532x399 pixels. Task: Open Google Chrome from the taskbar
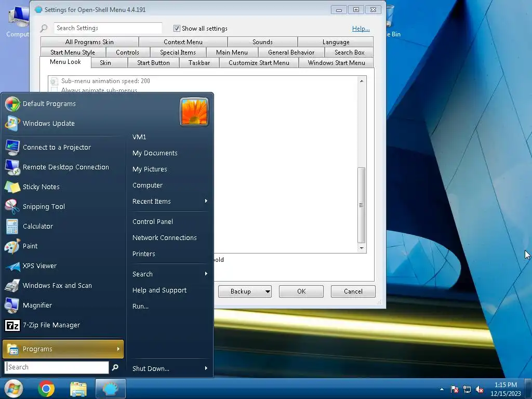46,389
